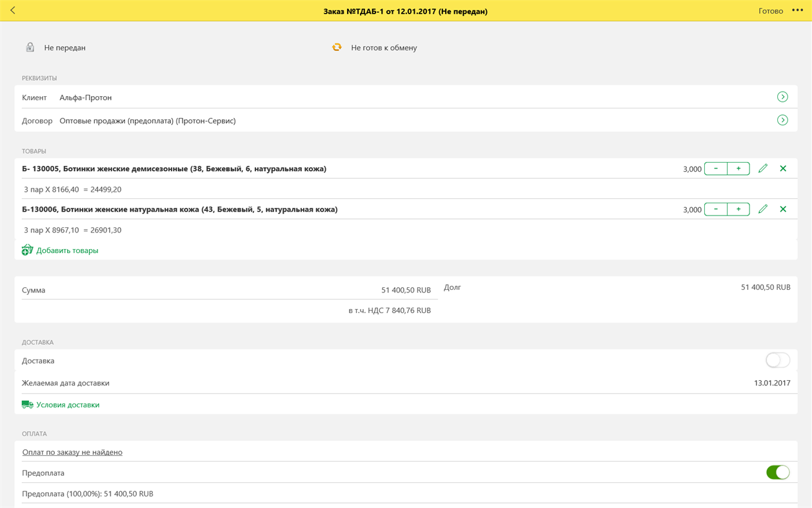The image size is (812, 508).
Task: Open Условия доставки link
Action: (68, 404)
